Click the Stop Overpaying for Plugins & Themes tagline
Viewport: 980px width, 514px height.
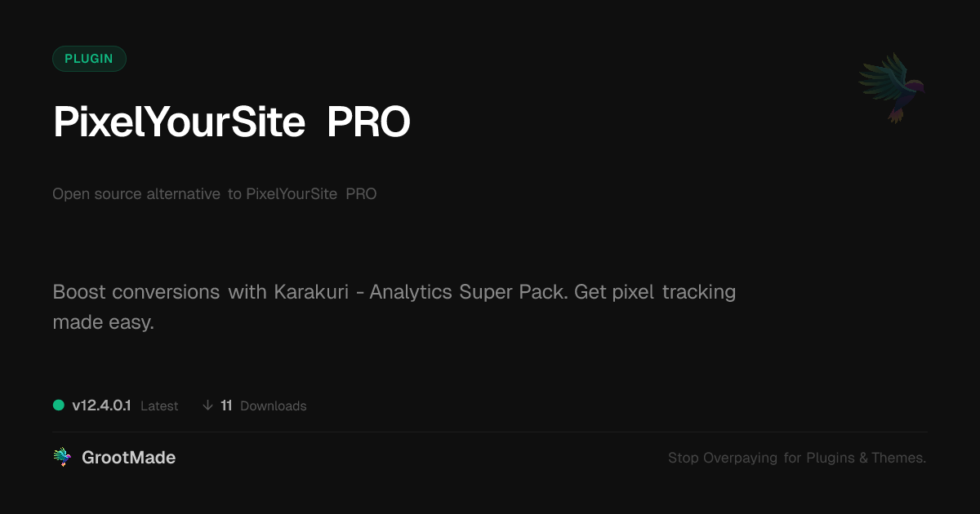796,458
